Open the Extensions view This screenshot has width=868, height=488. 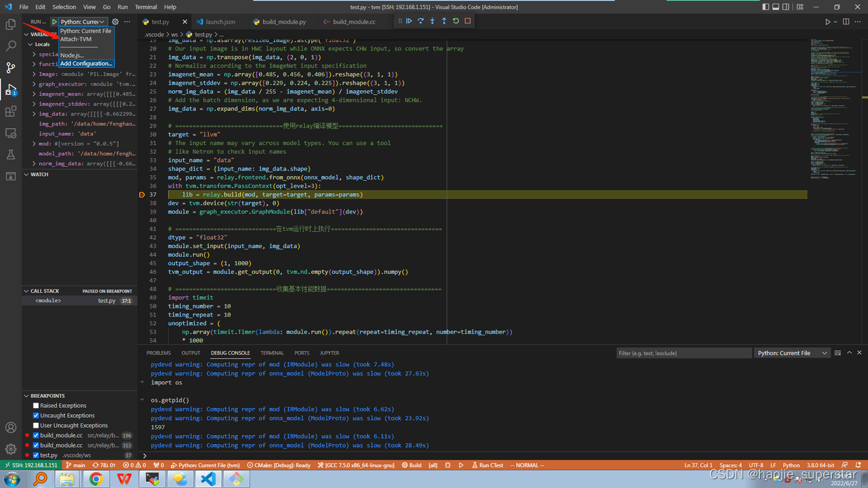click(x=11, y=111)
